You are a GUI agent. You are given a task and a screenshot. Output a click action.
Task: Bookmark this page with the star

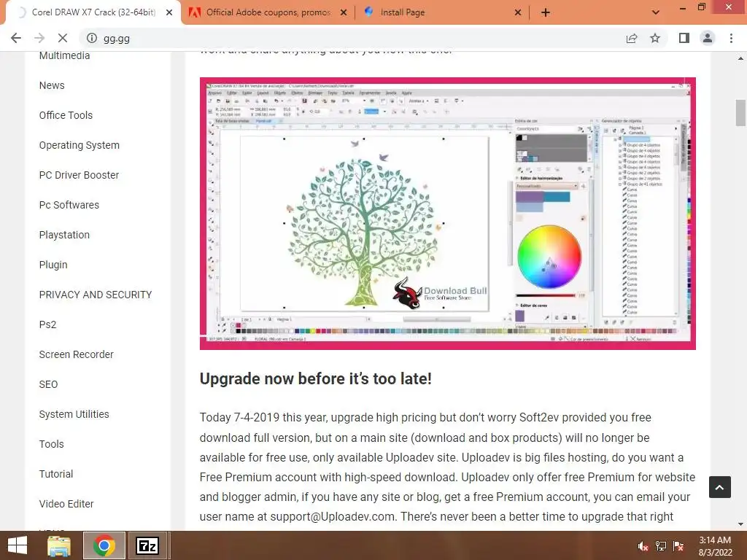pyautogui.click(x=655, y=38)
